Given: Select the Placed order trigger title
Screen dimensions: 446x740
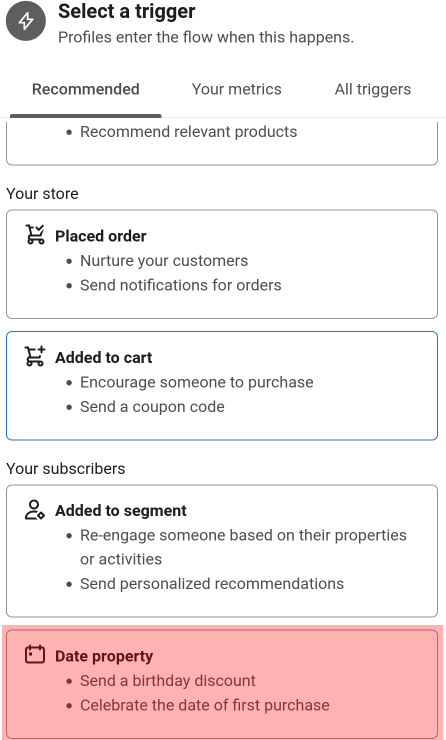Looking at the screenshot, I should pos(101,236).
